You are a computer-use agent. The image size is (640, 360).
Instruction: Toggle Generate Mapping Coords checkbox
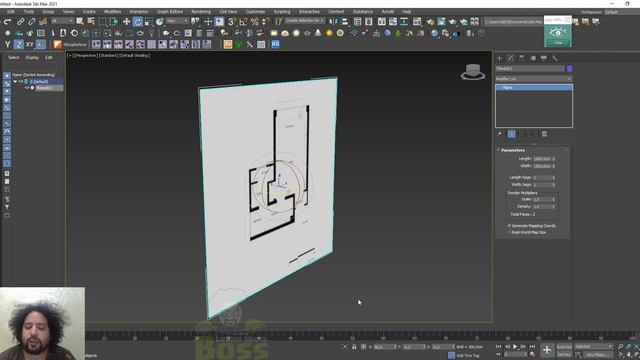509,225
